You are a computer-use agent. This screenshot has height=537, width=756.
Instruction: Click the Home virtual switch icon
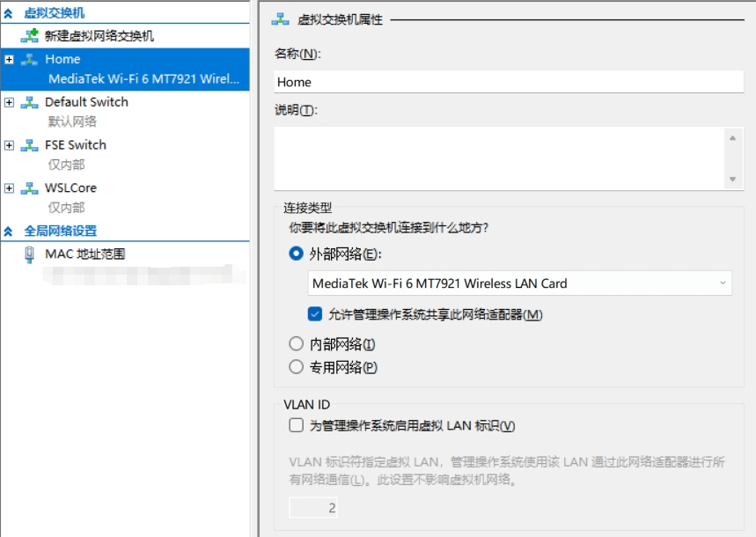pyautogui.click(x=30, y=60)
